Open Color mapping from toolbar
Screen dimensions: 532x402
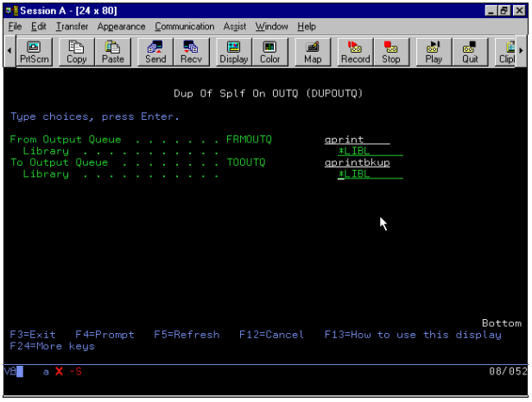[x=270, y=52]
